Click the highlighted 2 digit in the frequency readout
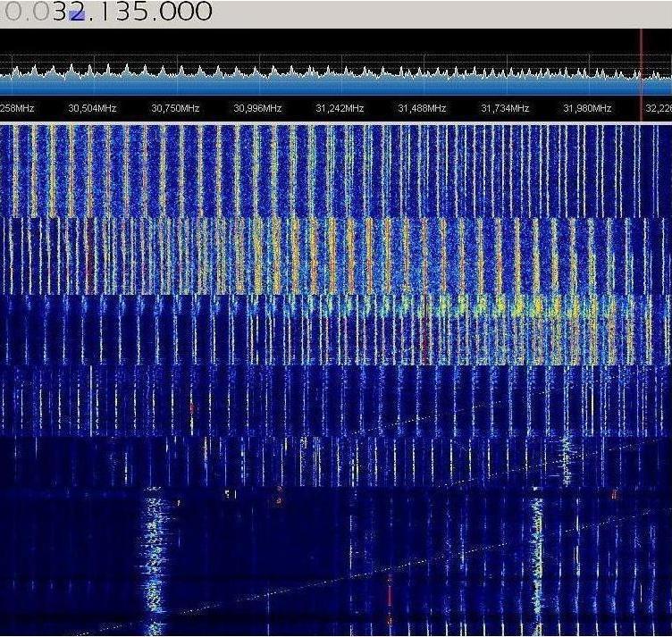672x637 pixels. point(78,12)
